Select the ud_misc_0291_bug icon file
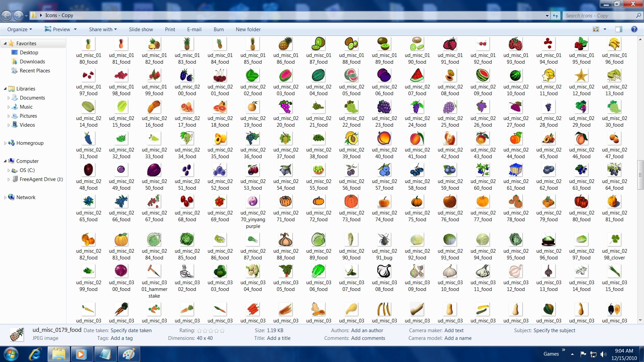The width and height of the screenshot is (644, 362). click(384, 240)
